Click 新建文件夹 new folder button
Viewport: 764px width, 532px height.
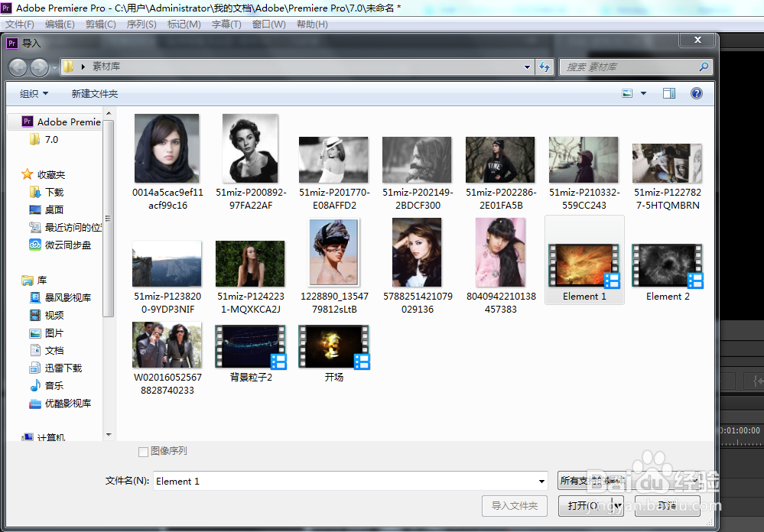point(95,93)
